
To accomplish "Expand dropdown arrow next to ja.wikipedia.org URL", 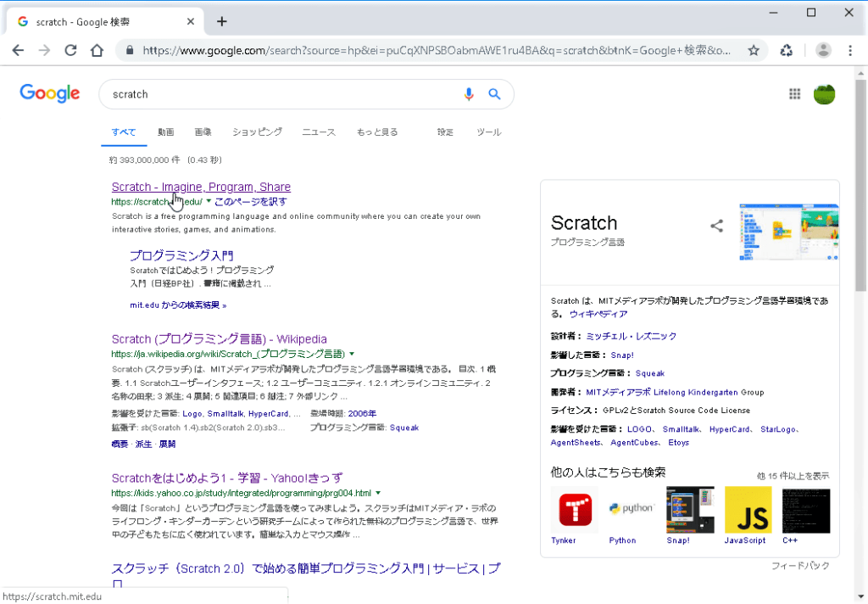I will [352, 354].
